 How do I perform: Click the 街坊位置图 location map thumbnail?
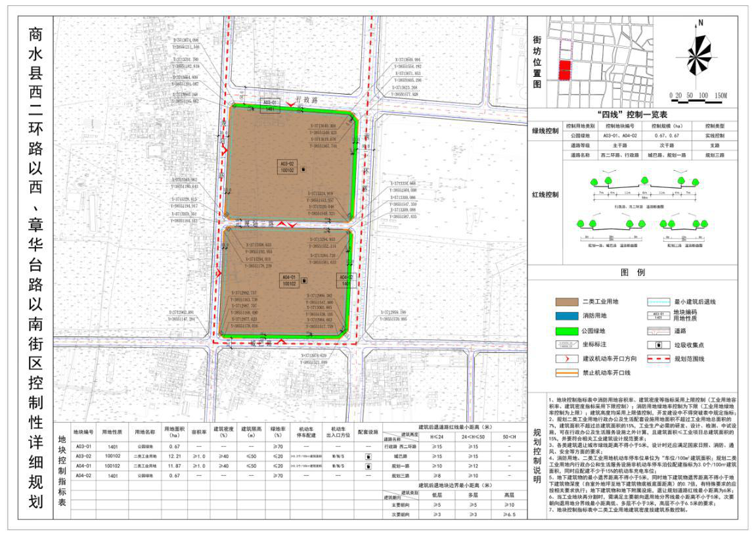[600, 62]
